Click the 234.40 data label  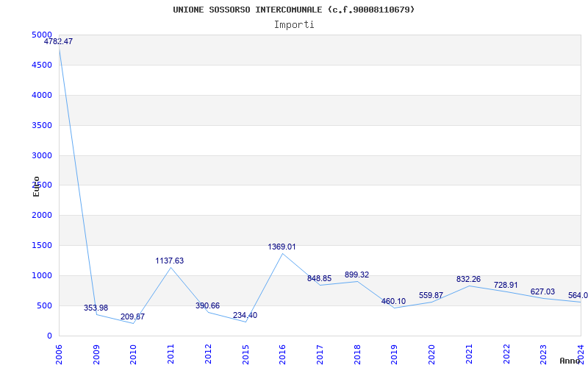click(x=245, y=316)
